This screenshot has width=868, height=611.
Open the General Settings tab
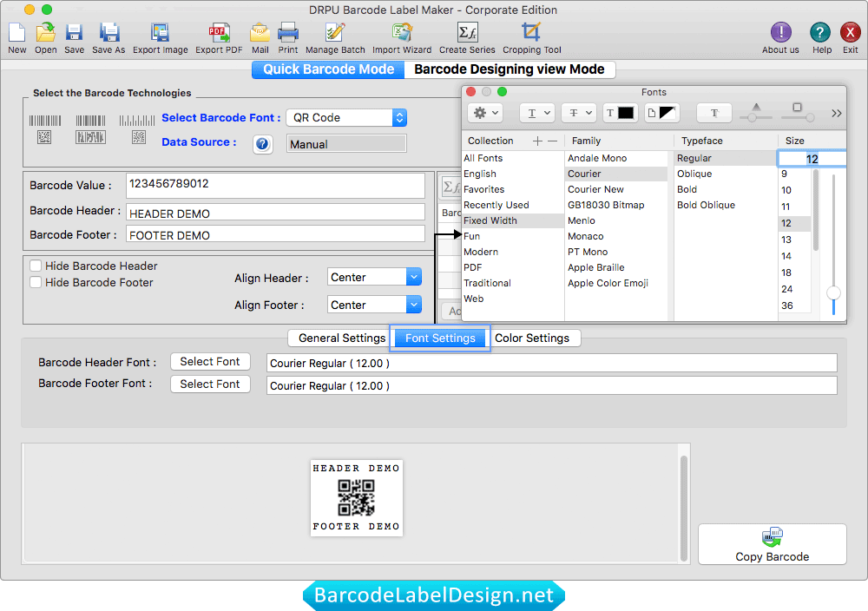coord(341,338)
